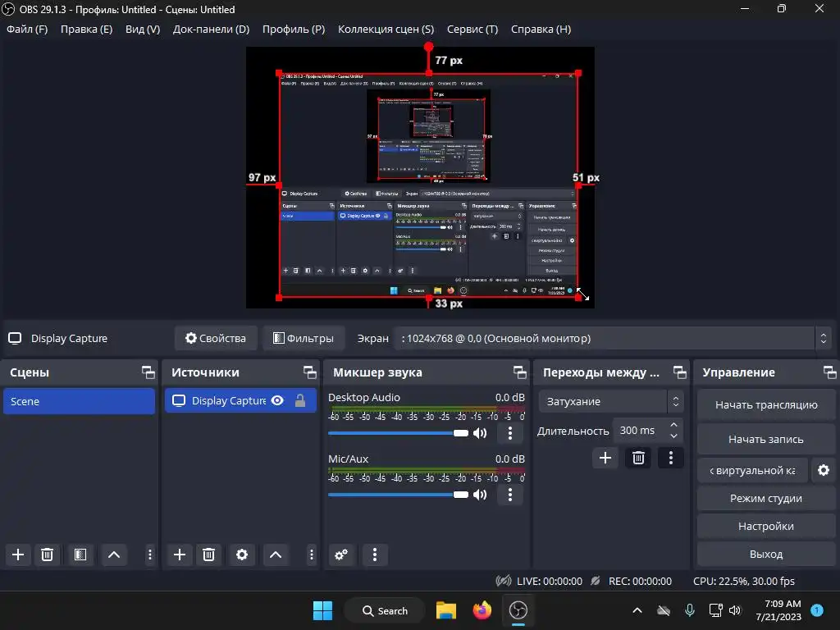Click the 300 ms duration field
The width and height of the screenshot is (840, 630).
pyautogui.click(x=640, y=430)
